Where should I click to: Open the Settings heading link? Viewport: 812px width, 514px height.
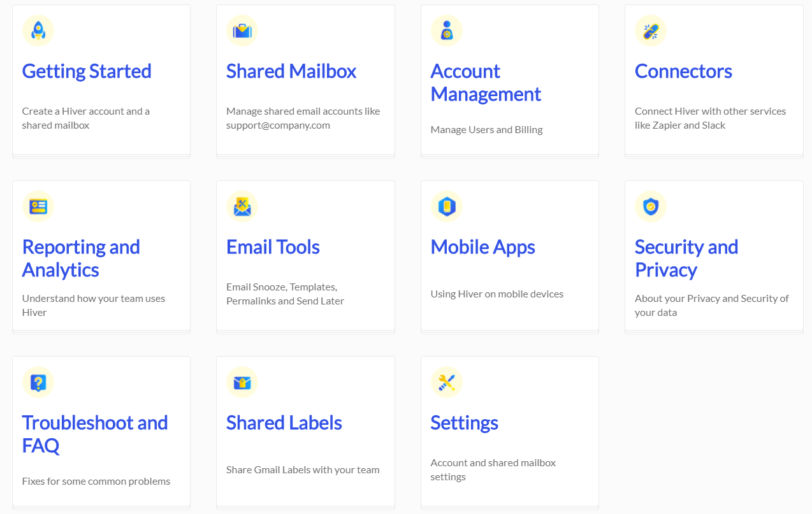465,423
